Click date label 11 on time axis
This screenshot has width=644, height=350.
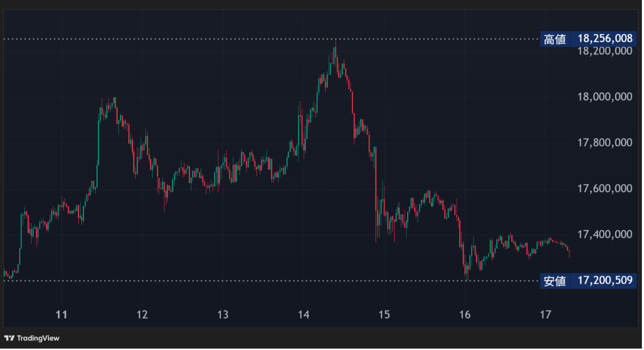[62, 315]
